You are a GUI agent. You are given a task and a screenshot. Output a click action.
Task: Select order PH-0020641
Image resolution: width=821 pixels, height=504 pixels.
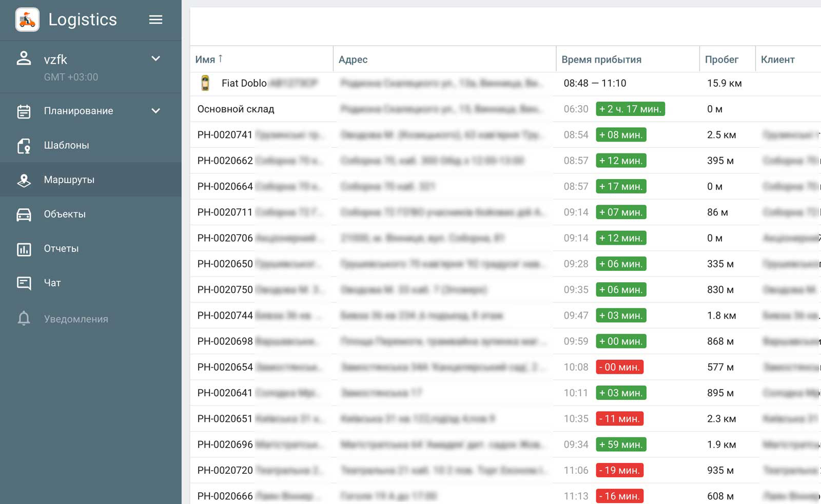505,393
